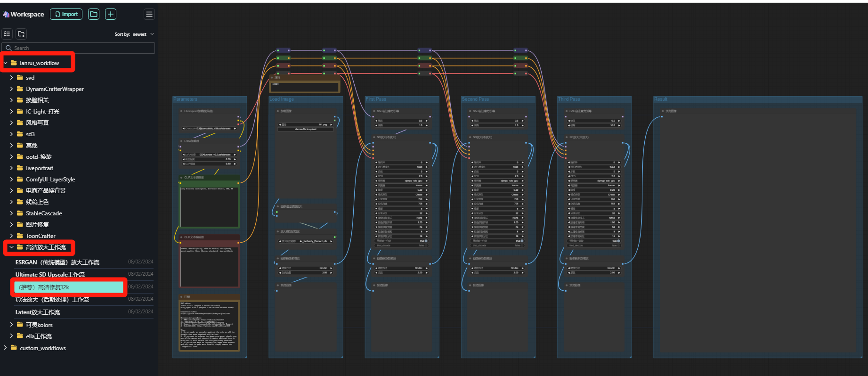Select the (推荐) 高清修复12k workflow

pos(69,287)
